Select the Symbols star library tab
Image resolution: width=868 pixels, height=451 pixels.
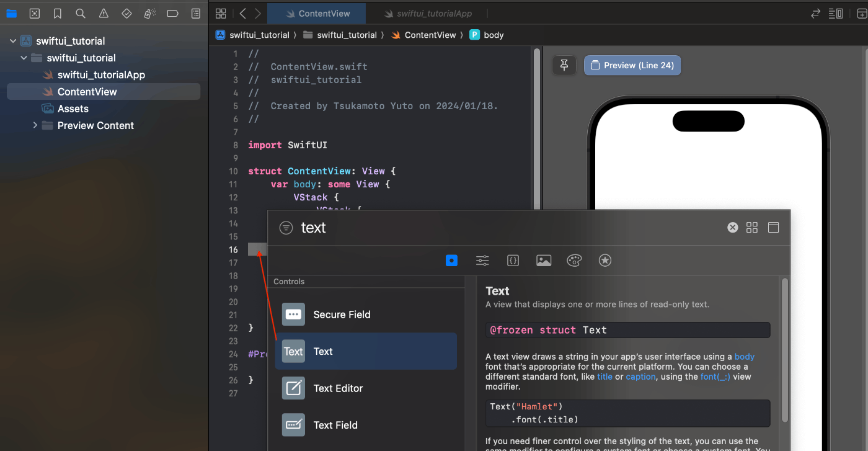[605, 261]
